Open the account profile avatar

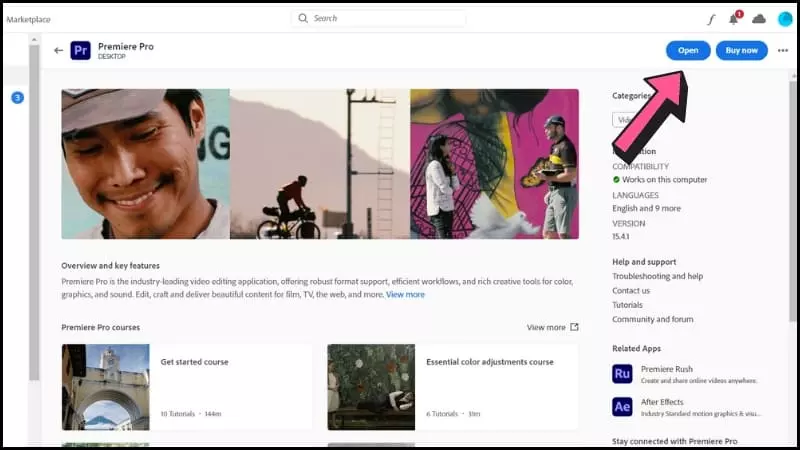pos(785,19)
